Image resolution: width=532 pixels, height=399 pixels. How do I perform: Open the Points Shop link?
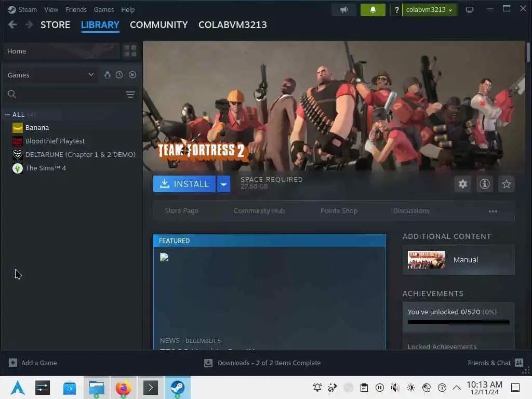pos(339,211)
